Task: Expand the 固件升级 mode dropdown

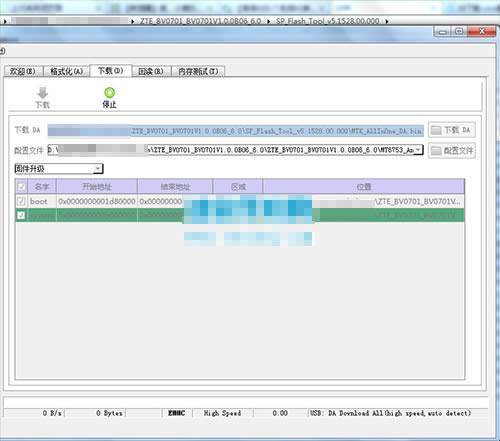Action: [x=97, y=169]
